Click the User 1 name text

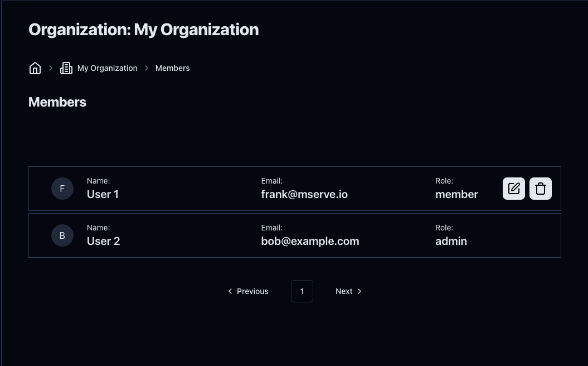click(103, 194)
